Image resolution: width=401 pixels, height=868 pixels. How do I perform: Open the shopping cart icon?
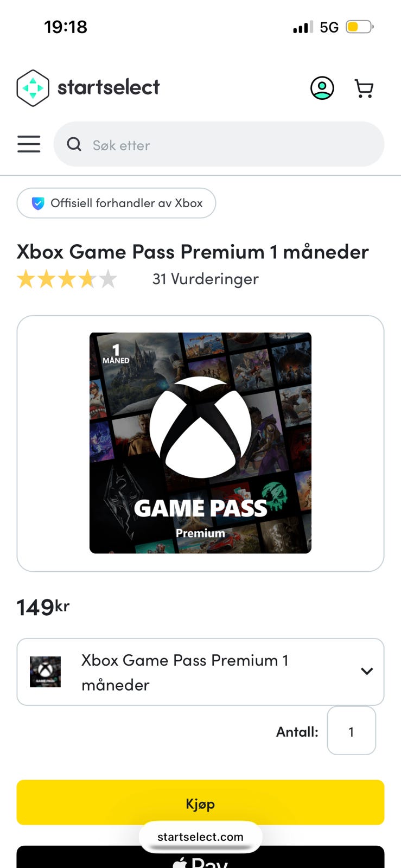(x=364, y=88)
